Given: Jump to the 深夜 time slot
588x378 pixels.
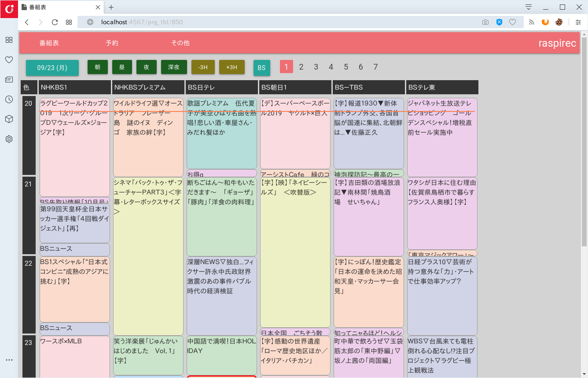Looking at the screenshot, I should tap(174, 67).
